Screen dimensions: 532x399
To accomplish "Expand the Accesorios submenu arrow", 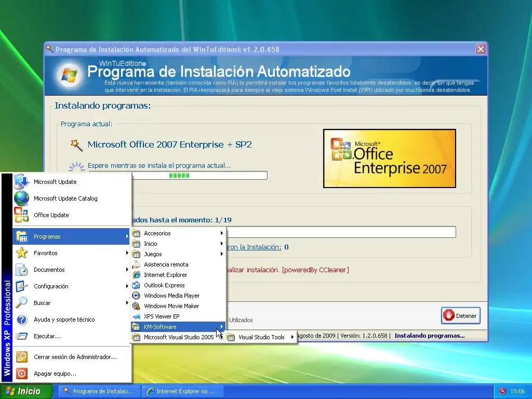I will pos(221,233).
